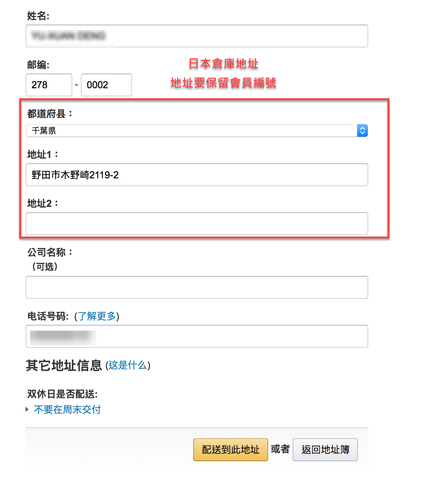This screenshot has height=479, width=448.
Task: Open the 了解更多 link
Action: click(x=96, y=316)
